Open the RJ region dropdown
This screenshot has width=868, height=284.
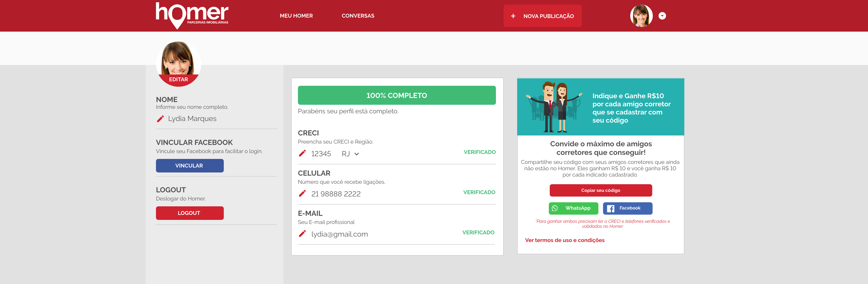pos(350,154)
